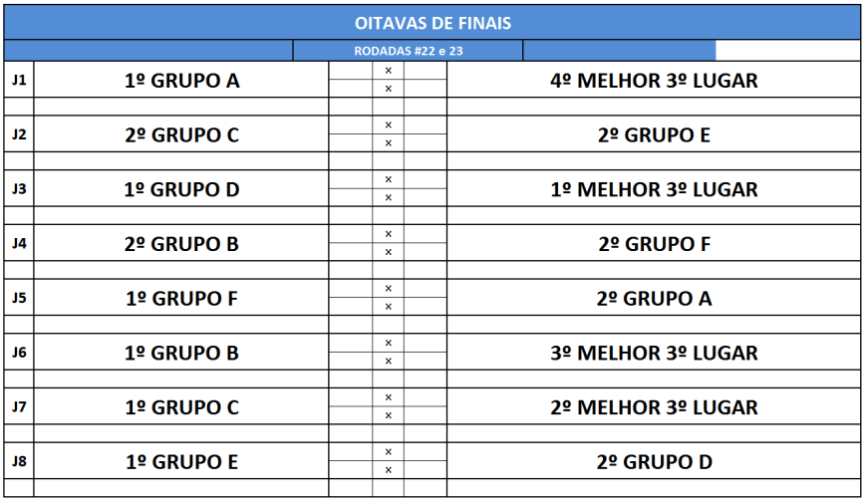This screenshot has height=504, width=866.
Task: Select the 2º GRUPO E cell
Action: click(x=653, y=135)
